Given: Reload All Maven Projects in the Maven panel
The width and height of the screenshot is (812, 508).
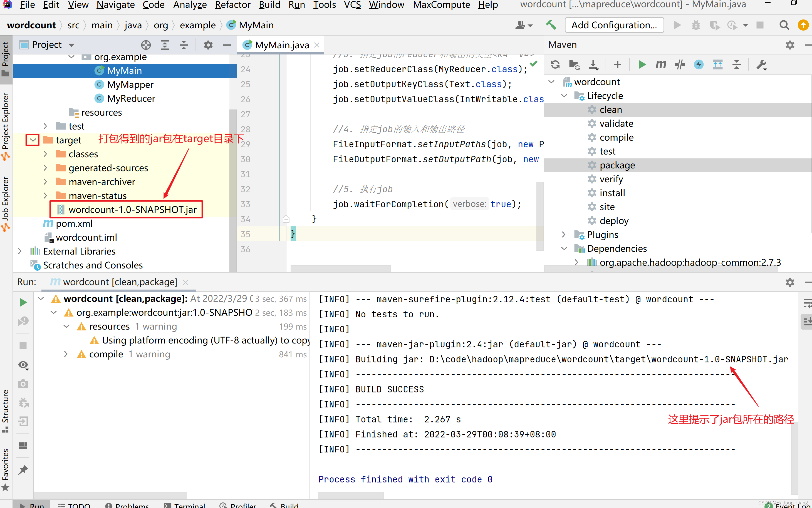Looking at the screenshot, I should click(555, 64).
